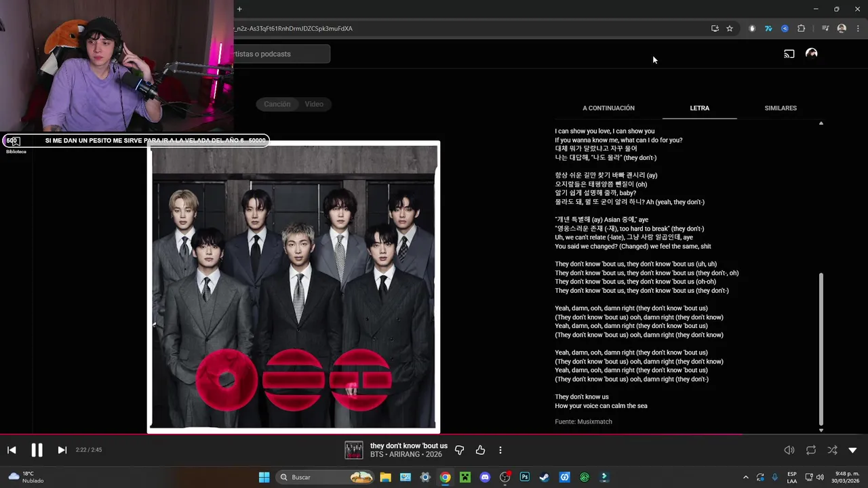
Task: Switch to Canción mode
Action: pos(277,104)
